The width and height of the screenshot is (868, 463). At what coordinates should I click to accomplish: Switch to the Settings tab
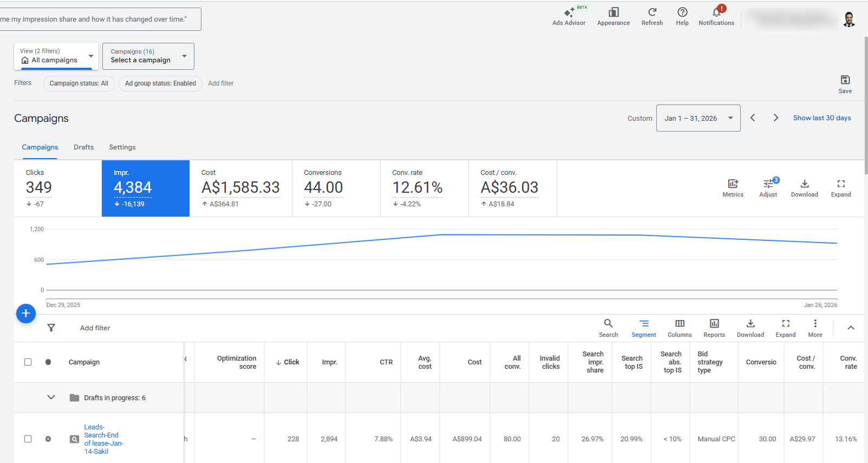pyautogui.click(x=122, y=147)
